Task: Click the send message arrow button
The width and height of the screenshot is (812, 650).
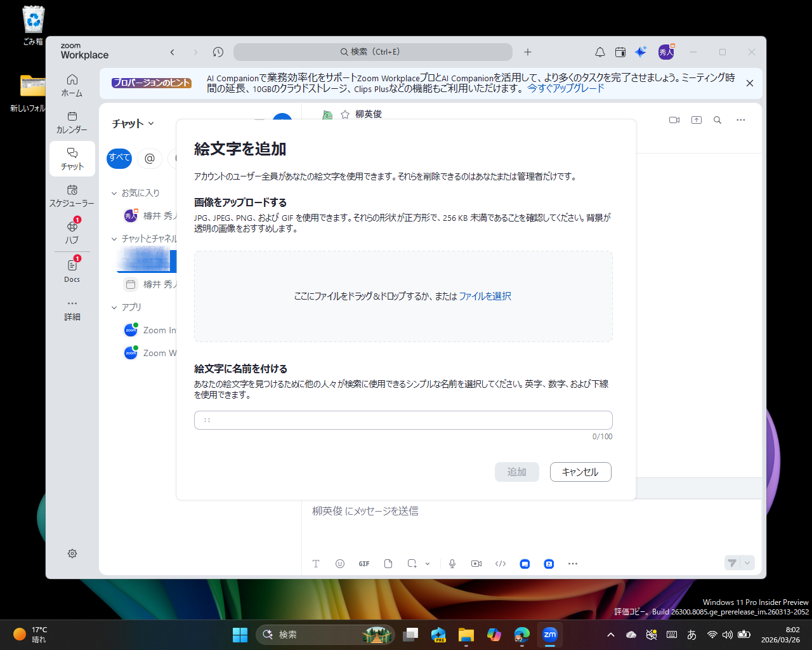Action: [x=732, y=563]
